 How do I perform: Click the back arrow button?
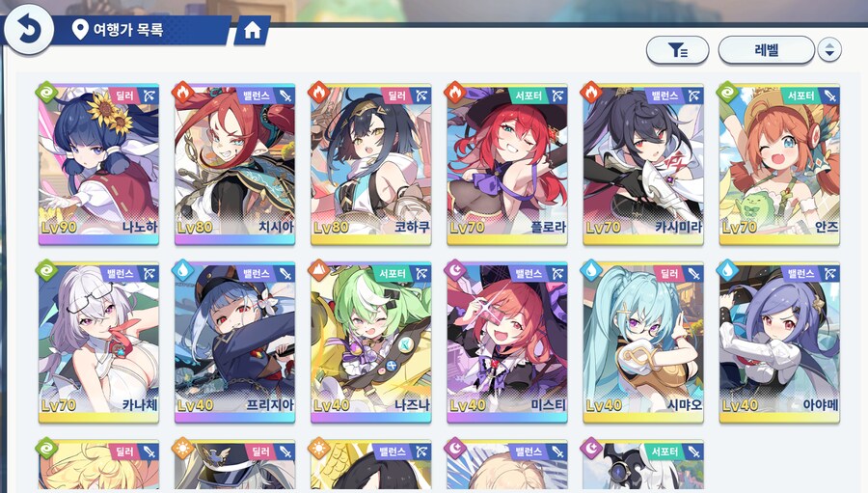point(29,29)
